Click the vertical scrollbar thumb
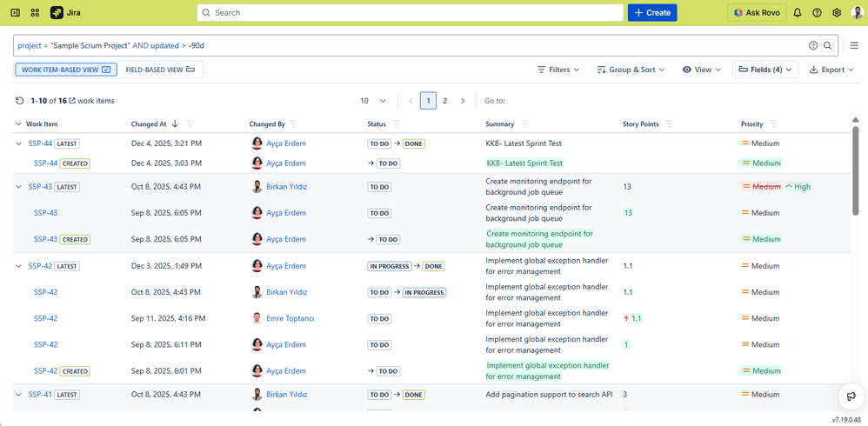Image resolution: width=868 pixels, height=426 pixels. point(855,170)
